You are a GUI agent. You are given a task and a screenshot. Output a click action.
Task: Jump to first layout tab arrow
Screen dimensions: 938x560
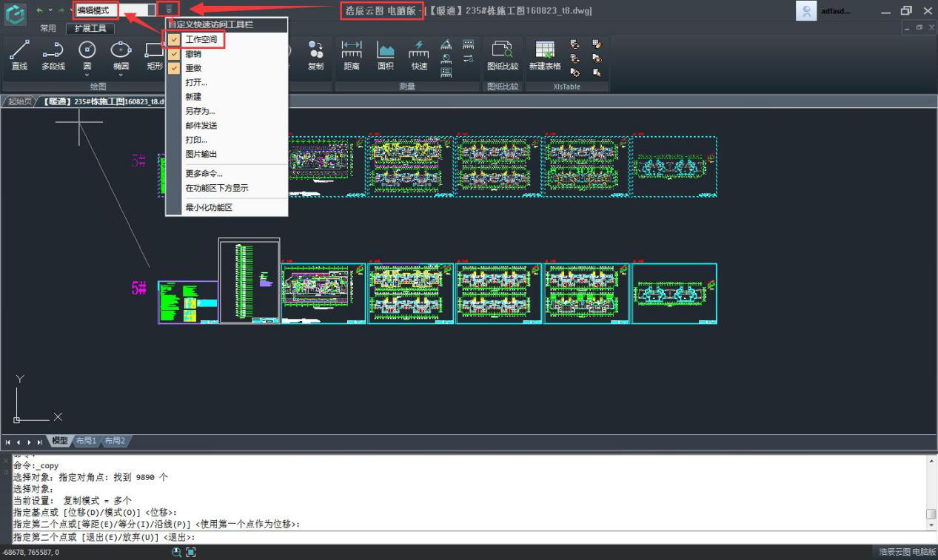point(8,442)
